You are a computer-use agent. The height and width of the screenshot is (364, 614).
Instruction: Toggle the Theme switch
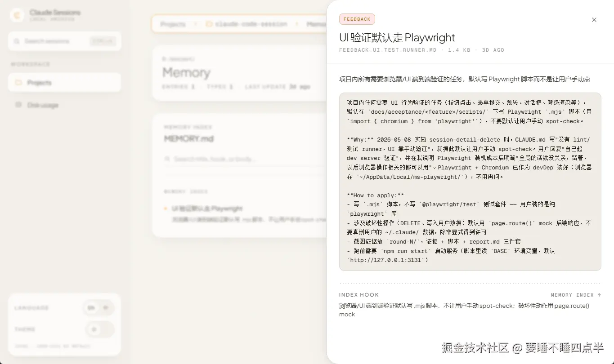coord(100,329)
